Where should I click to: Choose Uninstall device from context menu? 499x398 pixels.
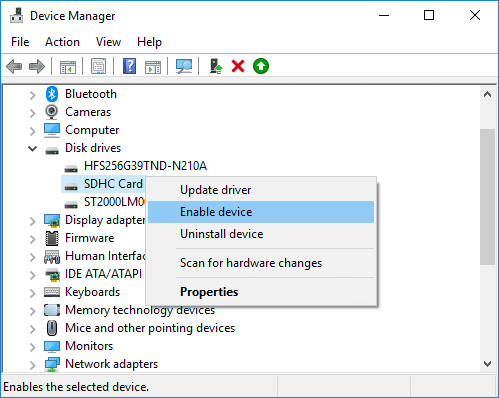coord(261,234)
